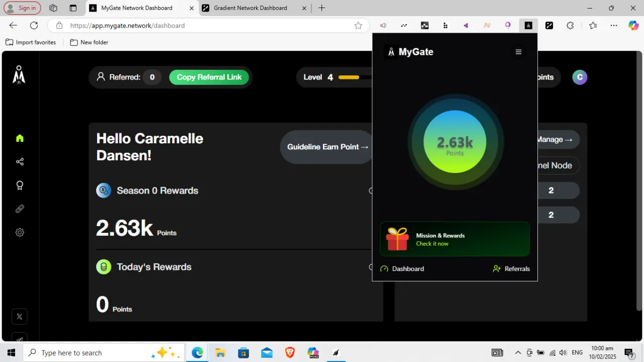
Task: Click the MyGate extension toolbar icon
Action: click(x=528, y=26)
